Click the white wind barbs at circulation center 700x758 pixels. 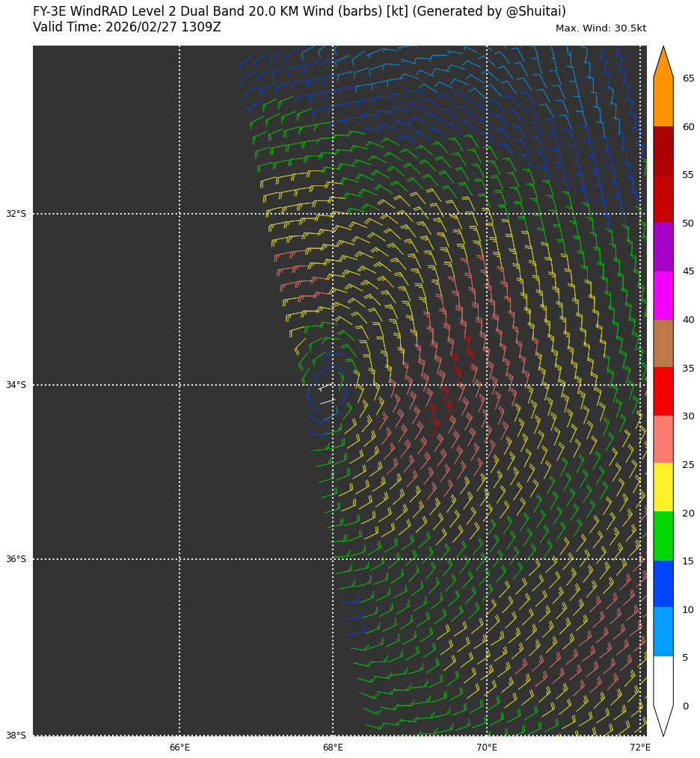(326, 395)
